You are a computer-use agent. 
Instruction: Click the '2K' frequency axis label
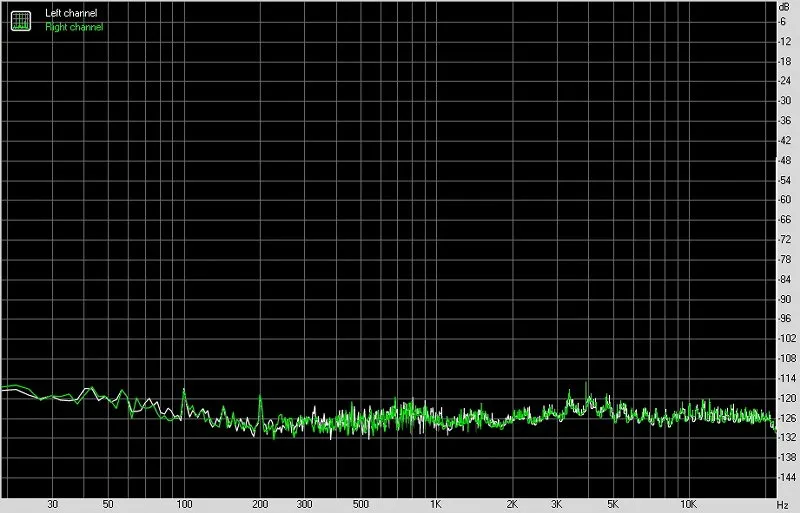click(x=512, y=504)
